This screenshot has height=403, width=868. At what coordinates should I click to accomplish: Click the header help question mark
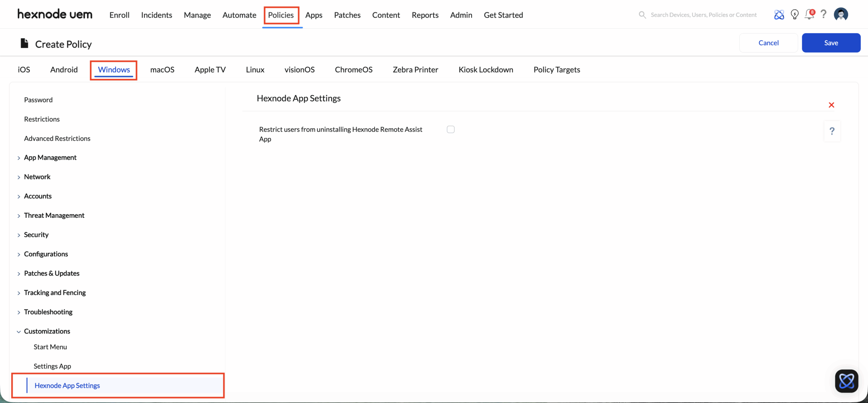(x=824, y=14)
